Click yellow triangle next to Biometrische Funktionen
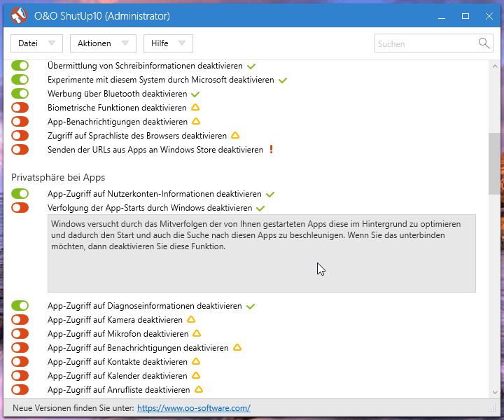Viewport: 504px width, 420px height. [195, 107]
